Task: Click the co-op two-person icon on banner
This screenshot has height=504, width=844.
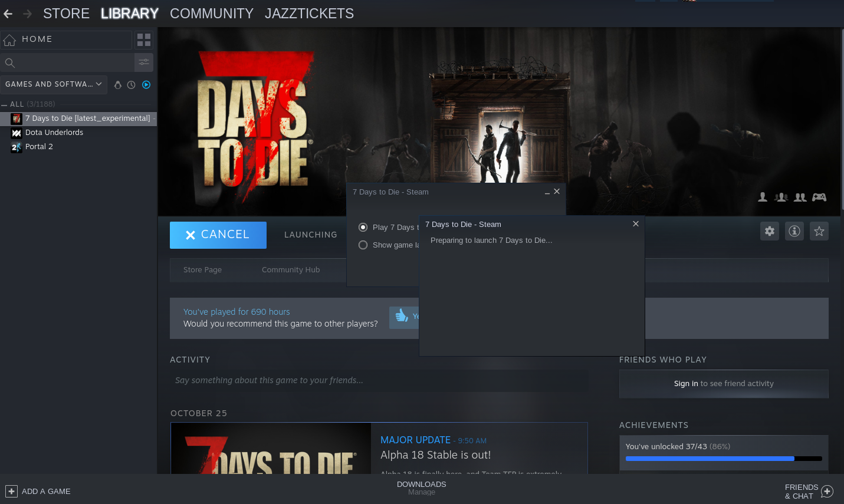Action: [x=800, y=197]
